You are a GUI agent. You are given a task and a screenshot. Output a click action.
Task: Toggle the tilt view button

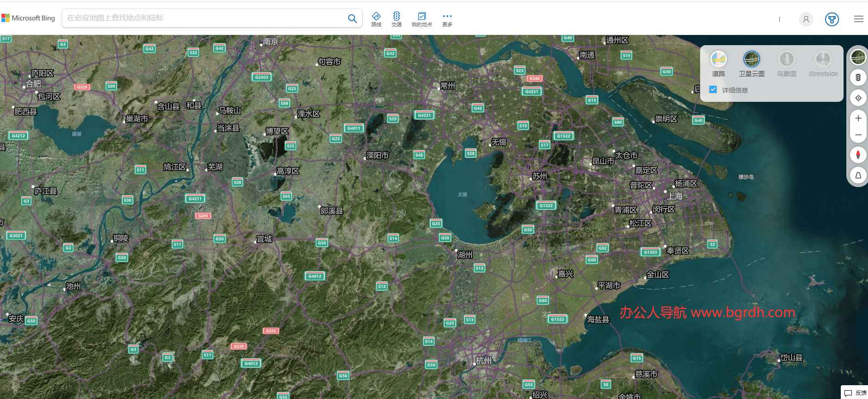point(858,176)
